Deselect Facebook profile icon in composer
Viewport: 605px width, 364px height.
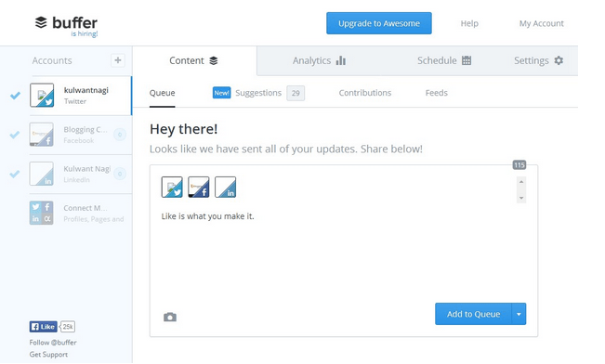click(199, 187)
